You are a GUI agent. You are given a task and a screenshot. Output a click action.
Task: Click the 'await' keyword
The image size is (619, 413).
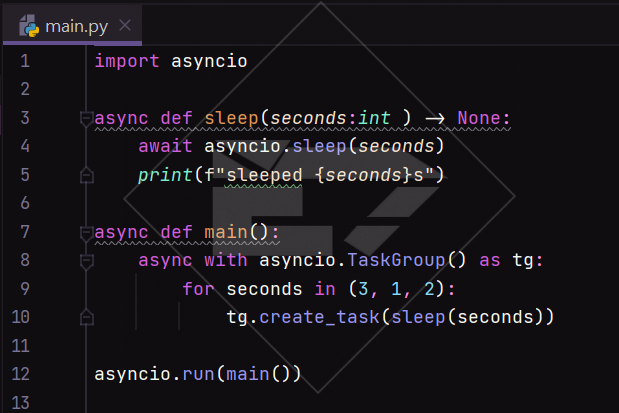(x=165, y=146)
